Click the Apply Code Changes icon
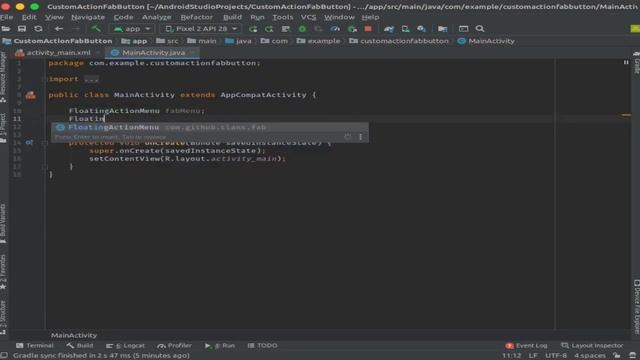The image size is (640, 360). (x=286, y=29)
